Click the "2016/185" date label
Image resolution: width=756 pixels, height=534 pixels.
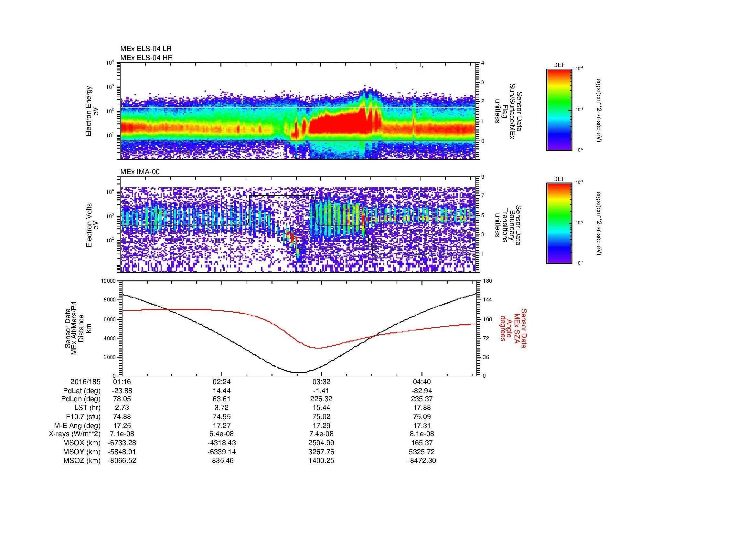[85, 382]
